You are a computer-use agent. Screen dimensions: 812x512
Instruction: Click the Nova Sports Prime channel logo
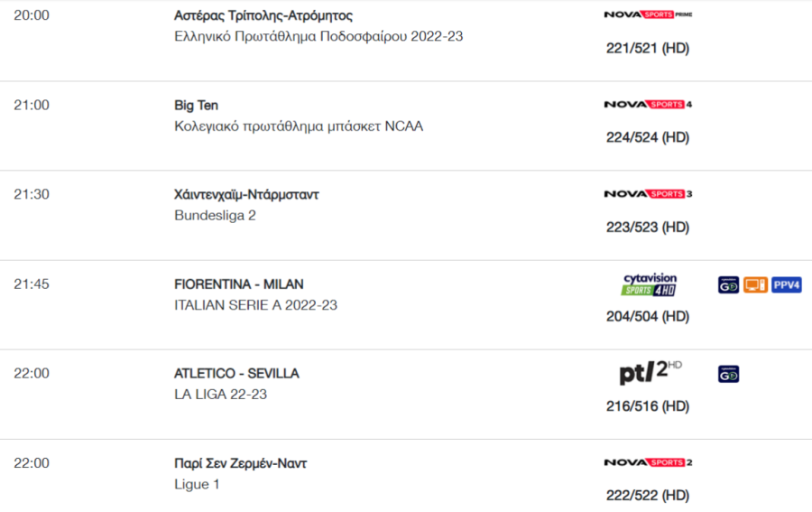click(648, 14)
